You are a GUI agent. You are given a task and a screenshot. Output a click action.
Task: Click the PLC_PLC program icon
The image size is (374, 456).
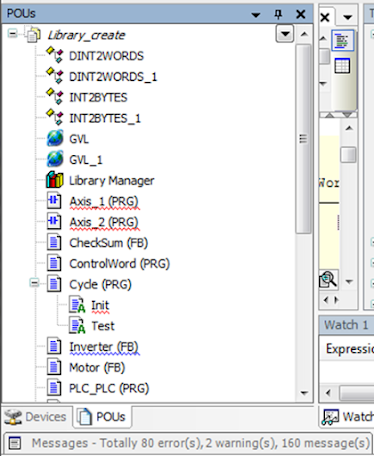[54, 388]
